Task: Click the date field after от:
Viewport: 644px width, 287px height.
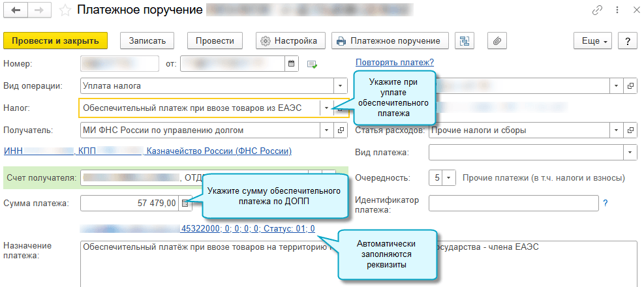Action: click(x=232, y=64)
